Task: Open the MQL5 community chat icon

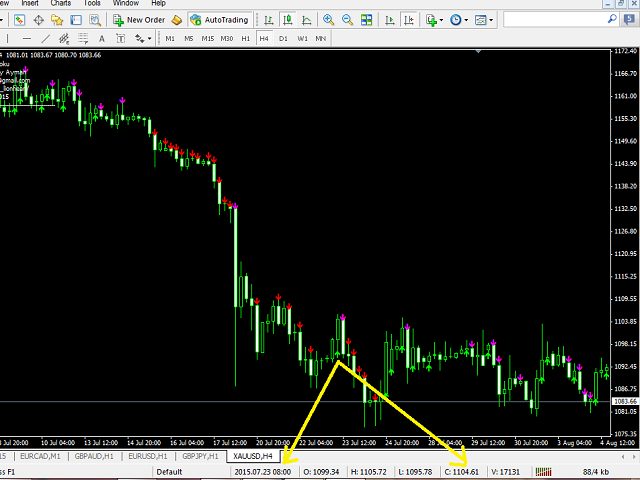Action: click(x=629, y=20)
